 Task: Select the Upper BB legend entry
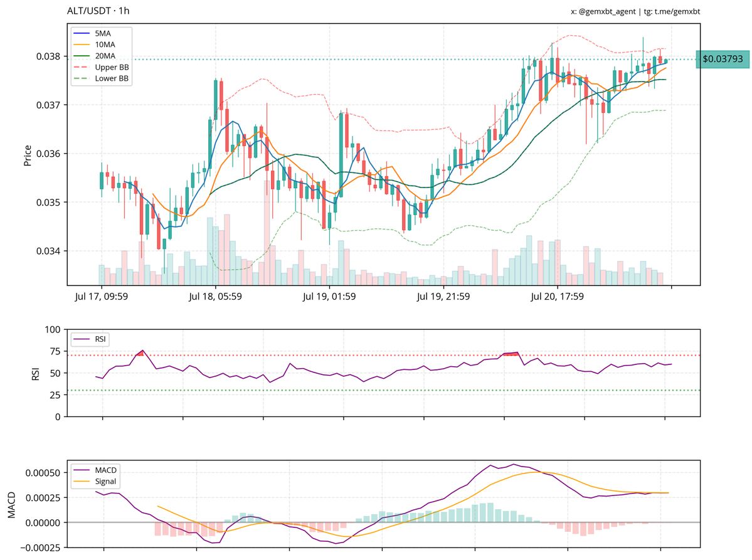click(102, 67)
